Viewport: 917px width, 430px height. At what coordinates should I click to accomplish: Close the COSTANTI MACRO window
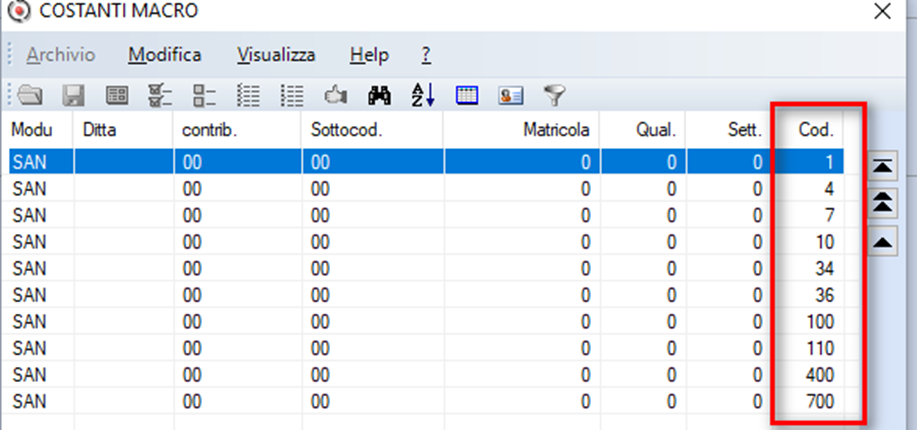point(882,11)
